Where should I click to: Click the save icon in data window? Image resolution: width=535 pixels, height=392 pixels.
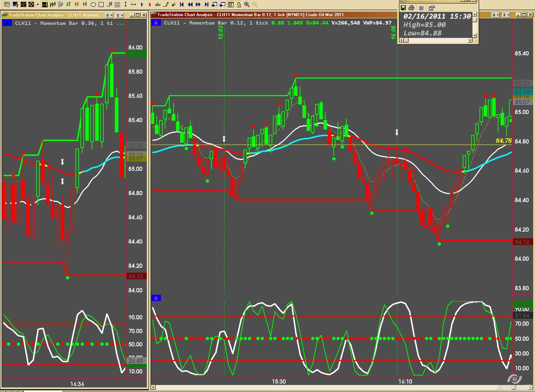tap(403, 8)
